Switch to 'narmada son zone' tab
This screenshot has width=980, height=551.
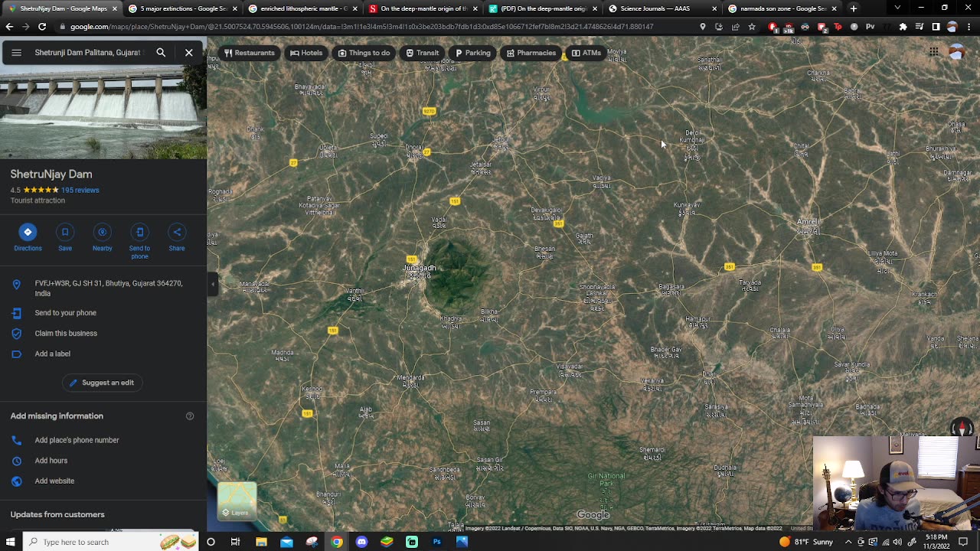point(782,8)
